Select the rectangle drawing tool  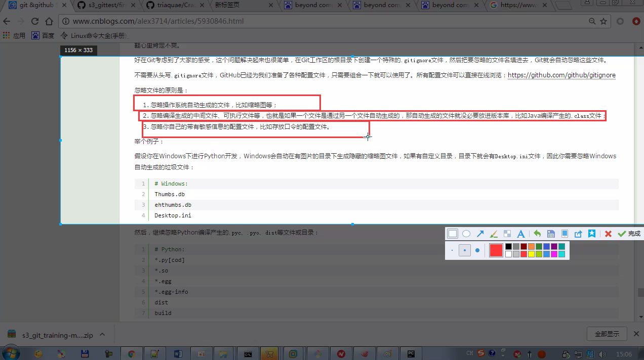[453, 234]
